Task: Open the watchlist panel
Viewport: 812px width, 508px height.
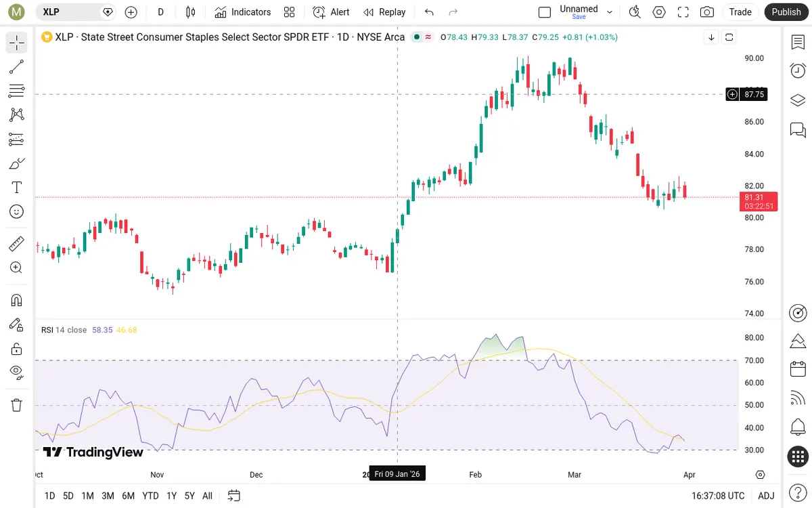Action: 798,43
